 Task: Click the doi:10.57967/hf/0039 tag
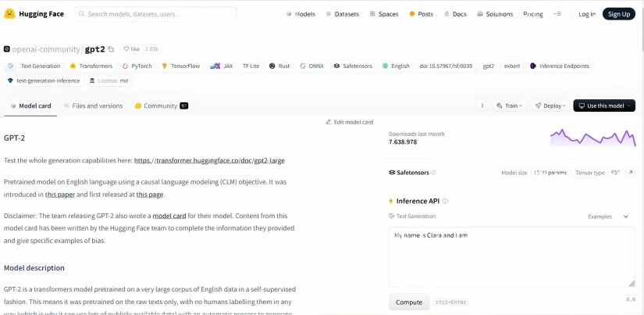coord(446,66)
